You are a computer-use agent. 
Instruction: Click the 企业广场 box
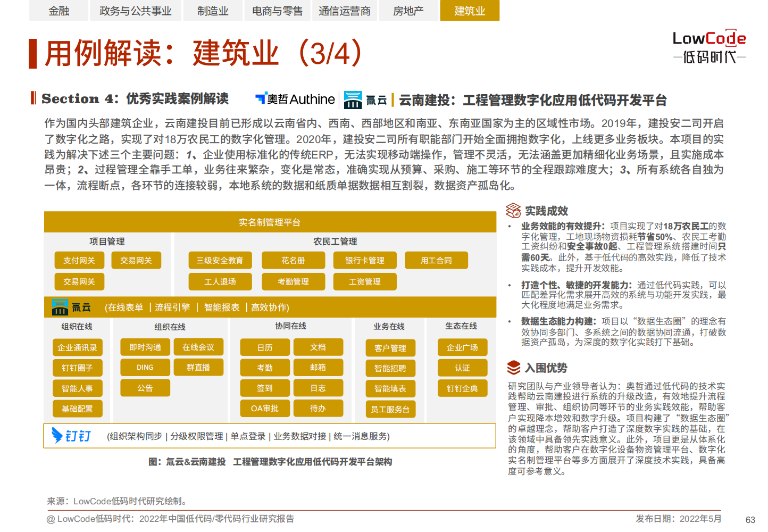tap(463, 347)
